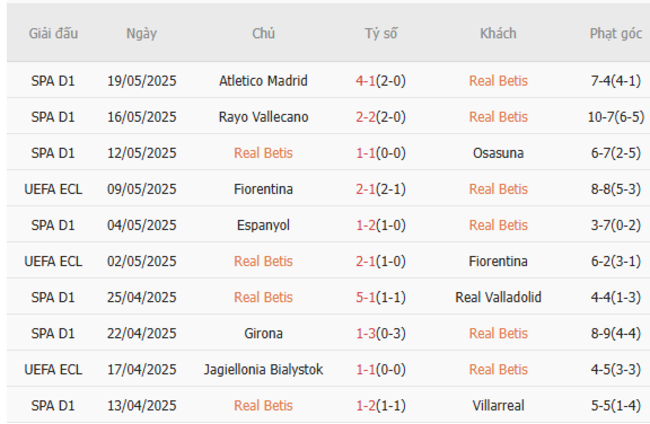This screenshot has height=424, width=650.
Task: Open the Rayo Vallecano team link
Action: pos(263,117)
